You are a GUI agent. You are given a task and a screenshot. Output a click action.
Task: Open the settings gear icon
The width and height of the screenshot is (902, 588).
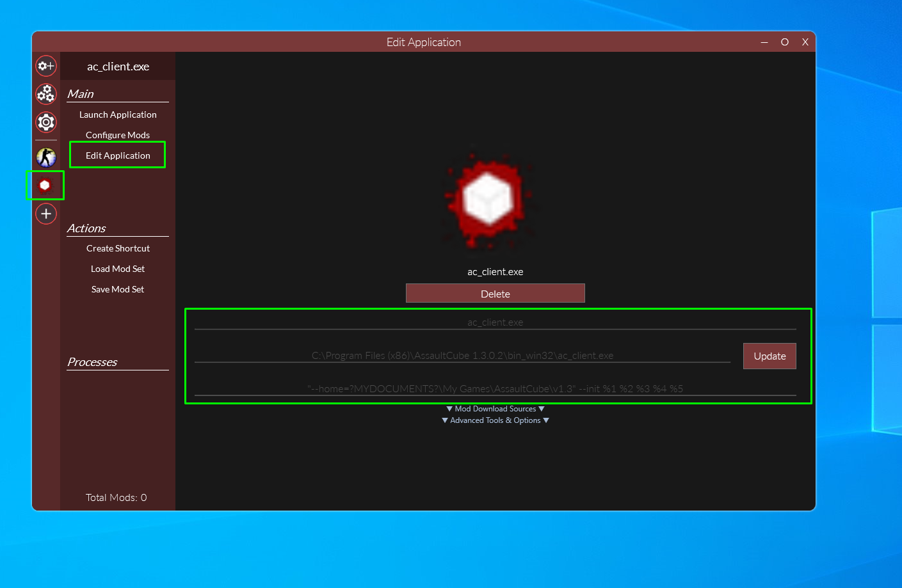pyautogui.click(x=45, y=122)
